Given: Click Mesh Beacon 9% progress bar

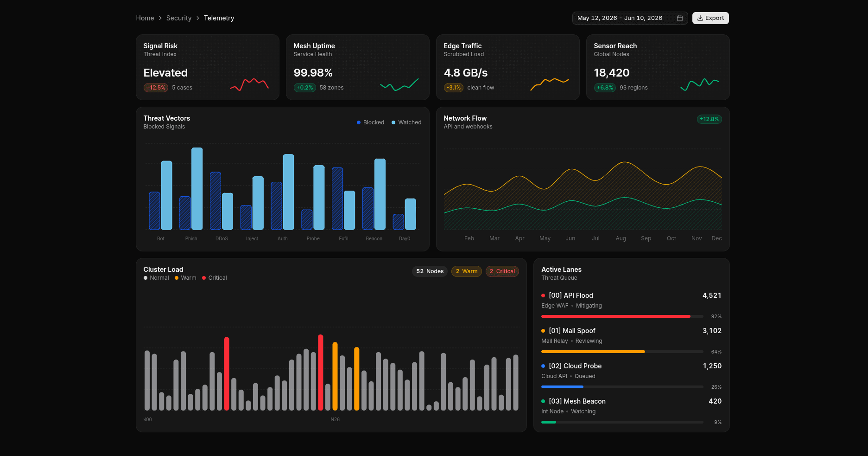Looking at the screenshot, I should [622, 422].
